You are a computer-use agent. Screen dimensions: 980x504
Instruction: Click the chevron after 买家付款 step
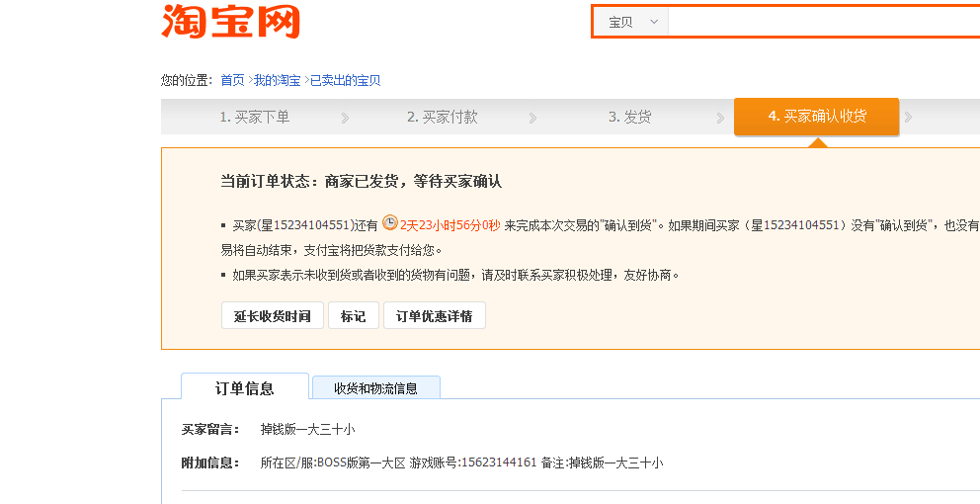532,119
